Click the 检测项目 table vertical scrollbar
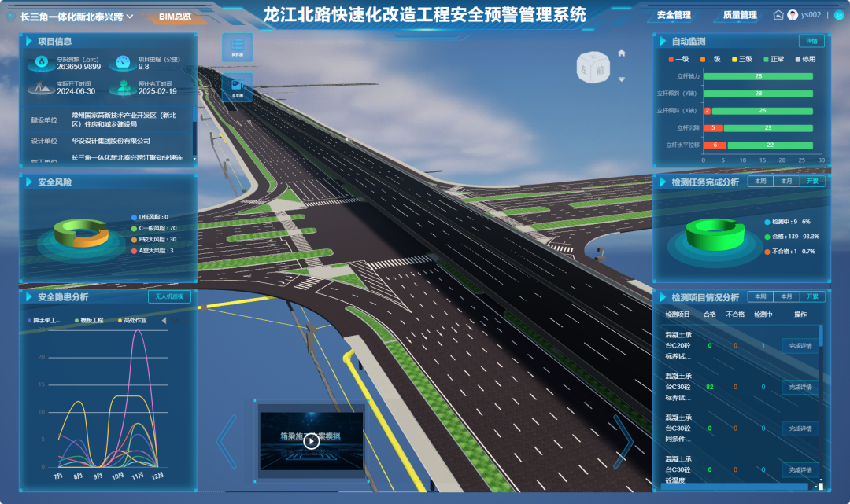 [821, 335]
